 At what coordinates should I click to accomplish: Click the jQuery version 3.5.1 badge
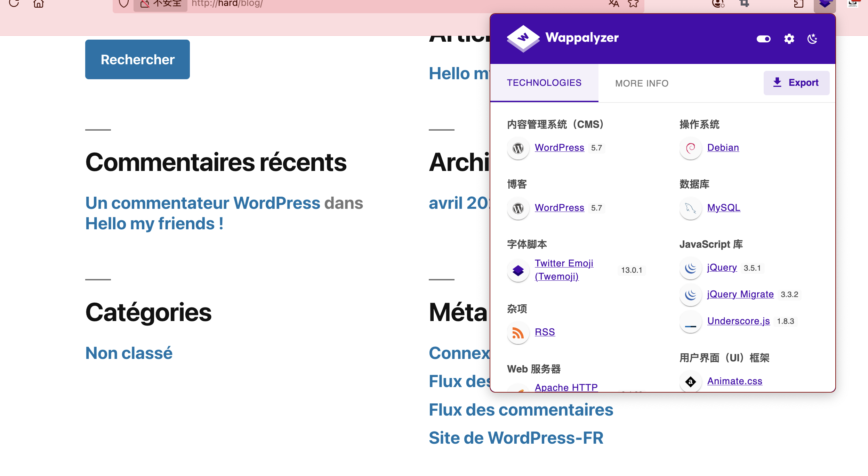coord(752,268)
